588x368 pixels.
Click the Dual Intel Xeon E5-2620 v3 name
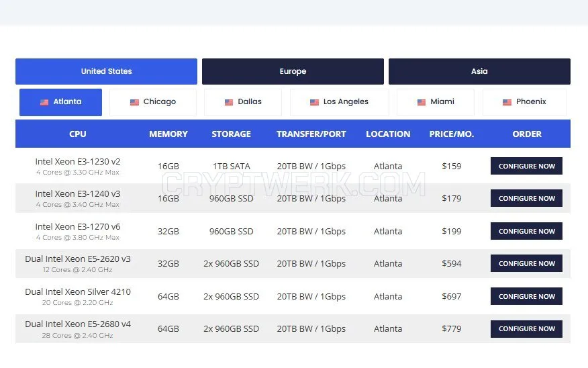pyautogui.click(x=78, y=259)
